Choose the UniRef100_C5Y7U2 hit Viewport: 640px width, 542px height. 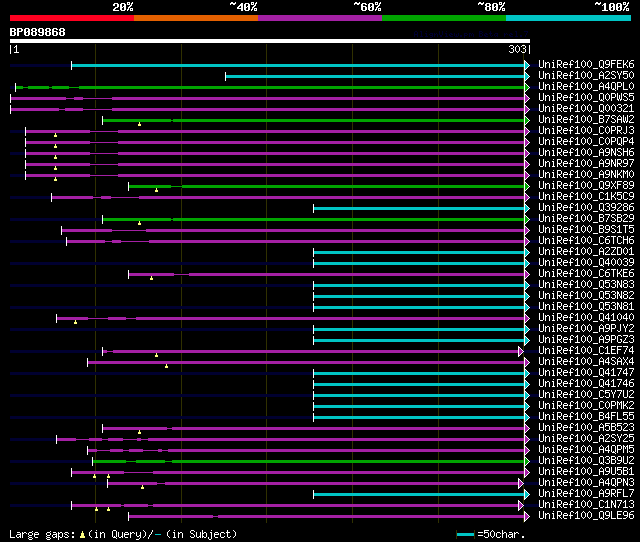click(586, 395)
